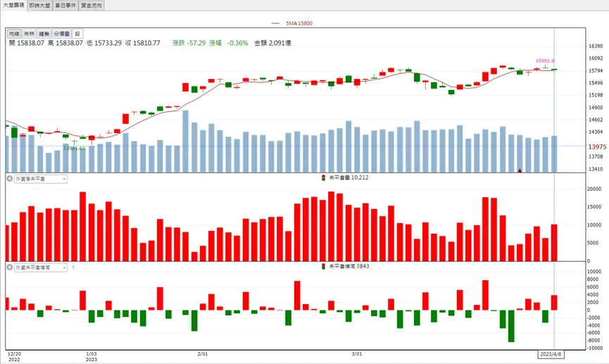The height and width of the screenshot is (364, 609).
Task: Toggle the 布林 Bollinger band overlay
Action: (x=29, y=34)
